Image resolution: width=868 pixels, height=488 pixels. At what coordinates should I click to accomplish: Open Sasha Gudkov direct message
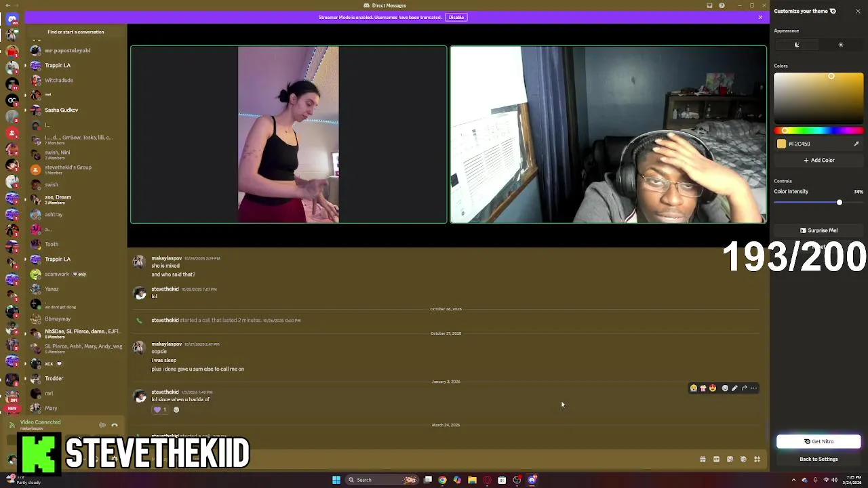(76, 110)
